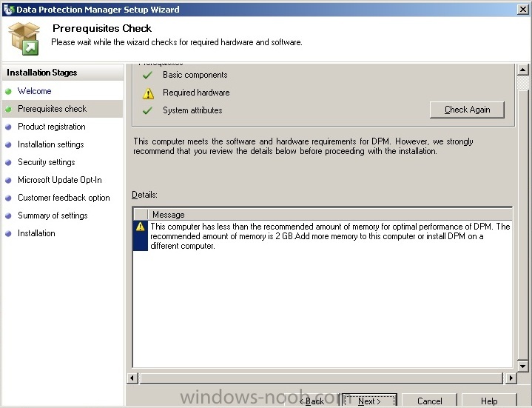Click the green Prerequisites check bullet
This screenshot has width=532, height=408.
tap(8, 109)
